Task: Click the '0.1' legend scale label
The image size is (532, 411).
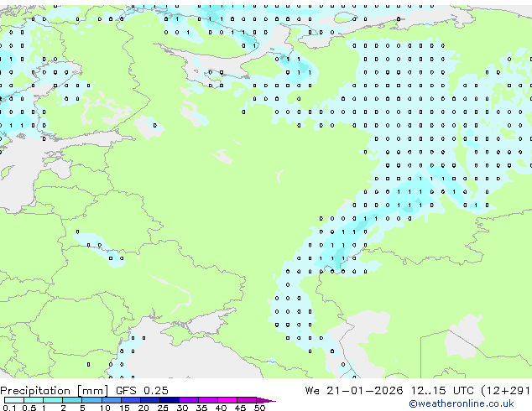Action: point(9,408)
